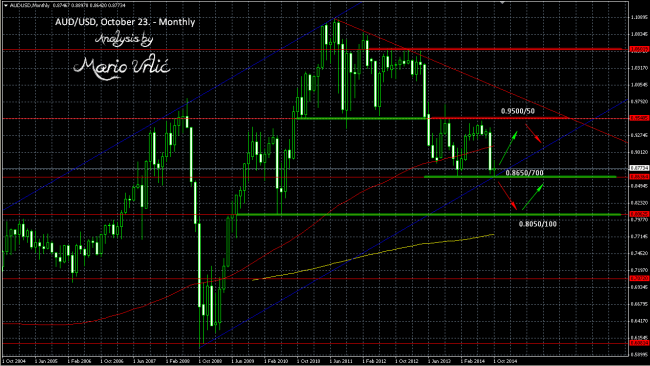This screenshot has width=650, height=366.
Task: Click the '1 Jun 2011' date on time axis
Action: [341, 361]
